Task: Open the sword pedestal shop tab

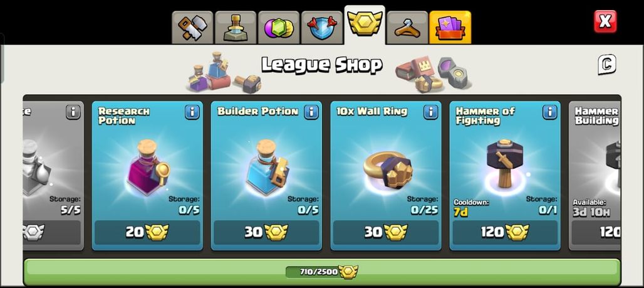Action: tap(236, 28)
